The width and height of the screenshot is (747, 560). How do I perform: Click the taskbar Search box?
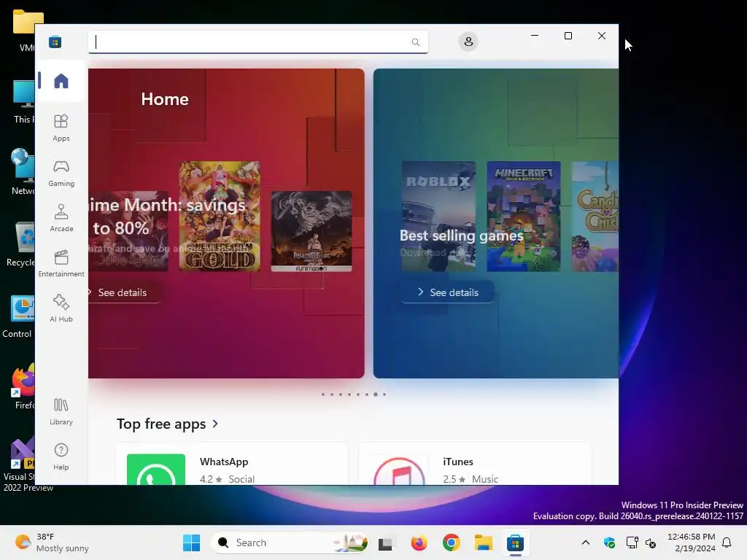pos(290,542)
